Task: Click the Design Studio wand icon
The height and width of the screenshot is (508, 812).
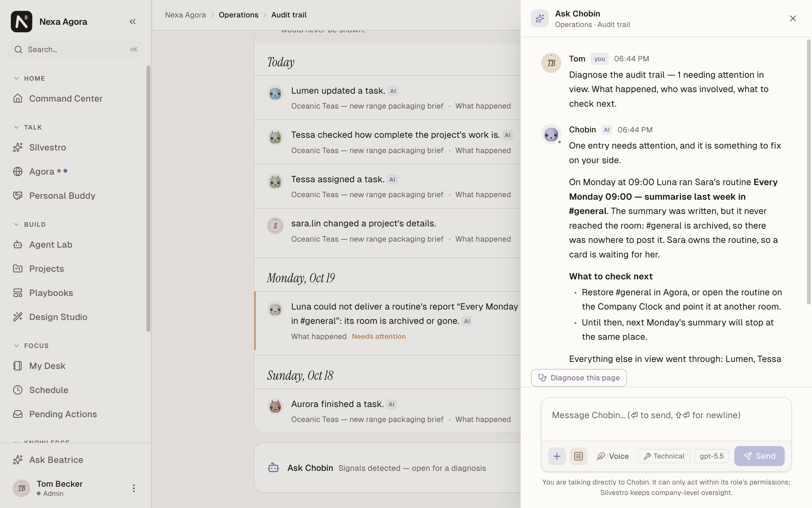Action: click(18, 317)
